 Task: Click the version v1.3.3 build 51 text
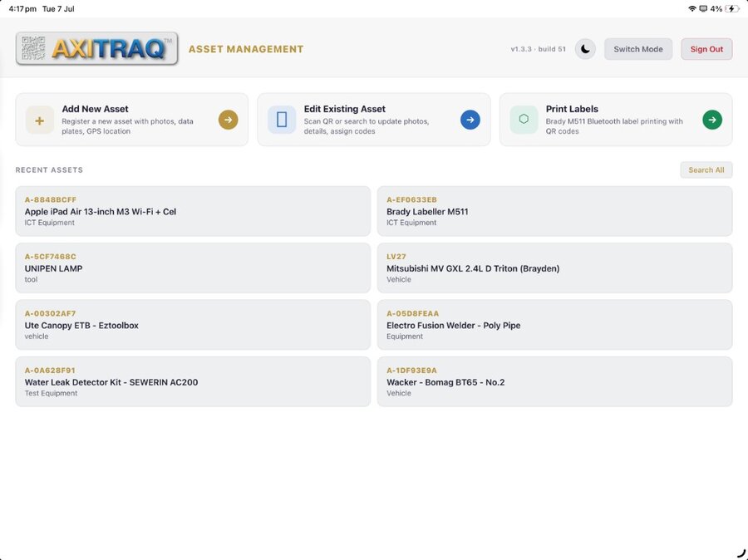(538, 49)
